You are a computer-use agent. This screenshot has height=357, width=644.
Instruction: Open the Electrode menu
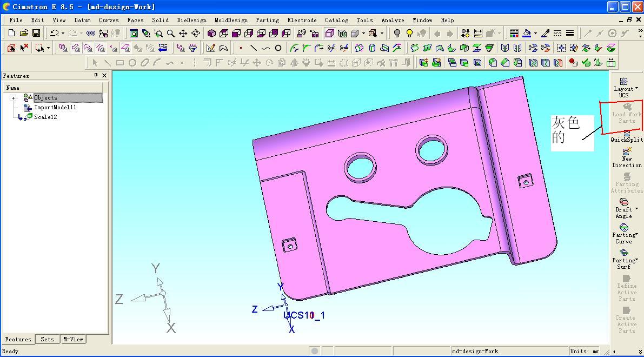point(302,20)
